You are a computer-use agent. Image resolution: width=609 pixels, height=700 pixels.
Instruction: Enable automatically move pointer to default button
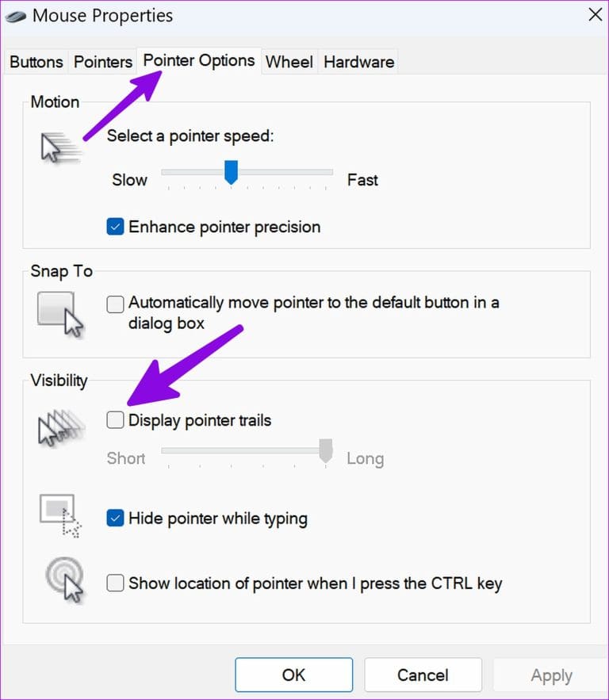pos(114,304)
